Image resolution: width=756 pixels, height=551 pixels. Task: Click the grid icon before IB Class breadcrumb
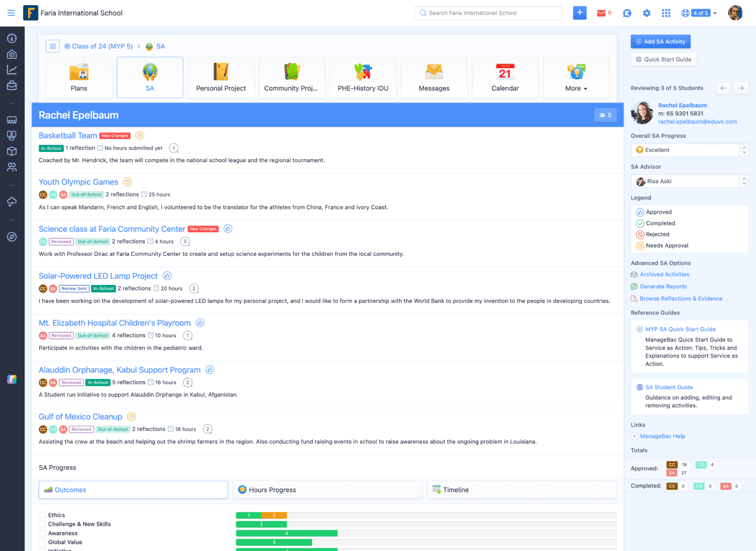point(53,46)
